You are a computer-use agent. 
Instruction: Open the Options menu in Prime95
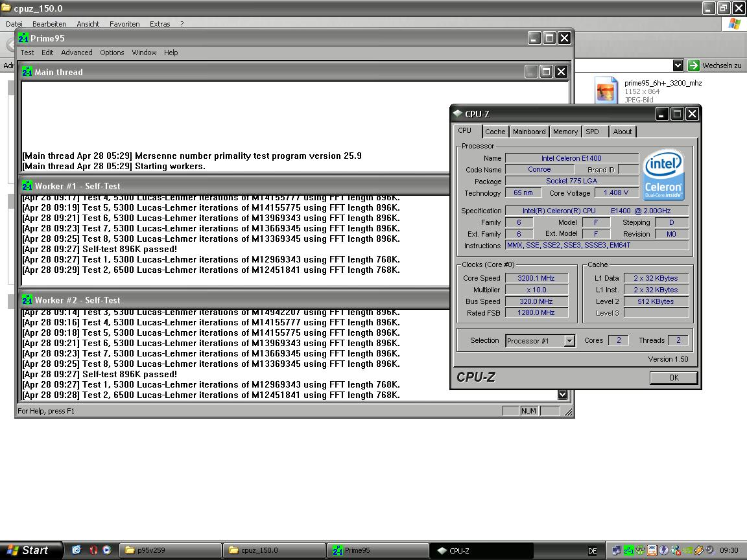click(x=112, y=52)
